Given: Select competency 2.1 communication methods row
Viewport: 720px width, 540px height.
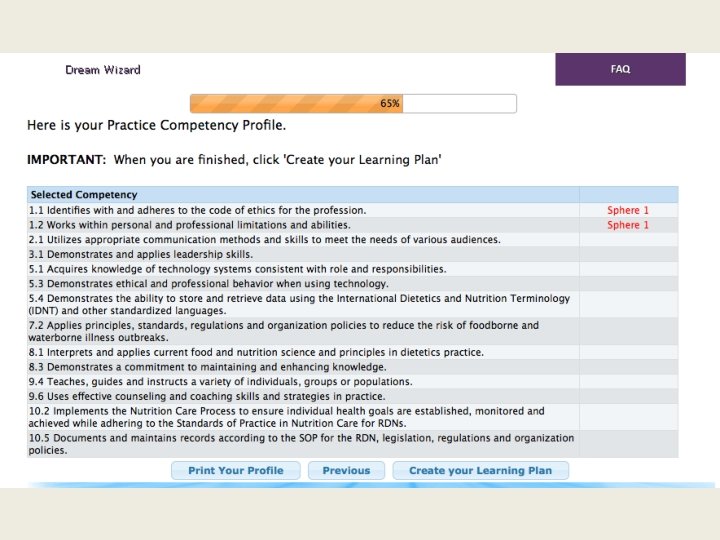Looking at the screenshot, I should (265, 240).
